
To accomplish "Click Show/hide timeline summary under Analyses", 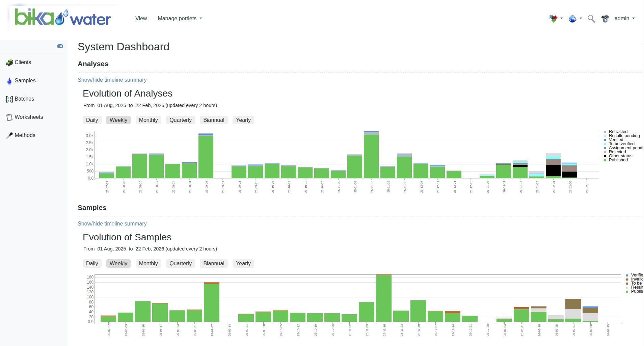I will [x=112, y=80].
